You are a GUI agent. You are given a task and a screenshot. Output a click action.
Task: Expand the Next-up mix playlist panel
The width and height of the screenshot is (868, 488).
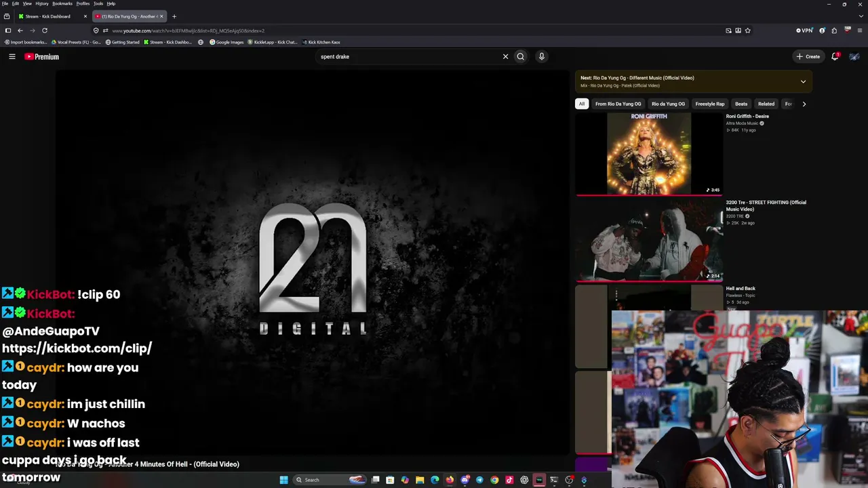pyautogui.click(x=803, y=82)
